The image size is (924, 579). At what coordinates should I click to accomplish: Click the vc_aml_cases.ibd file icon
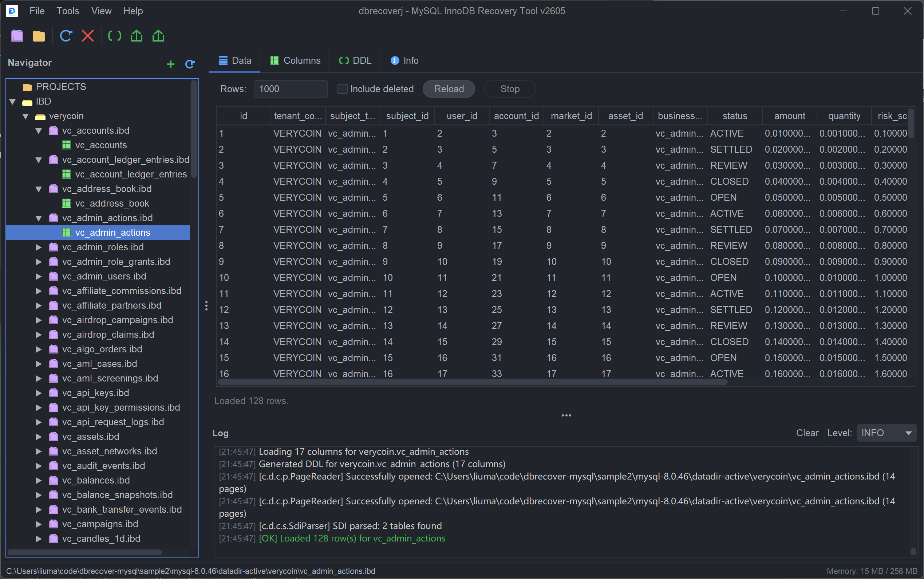click(x=54, y=364)
